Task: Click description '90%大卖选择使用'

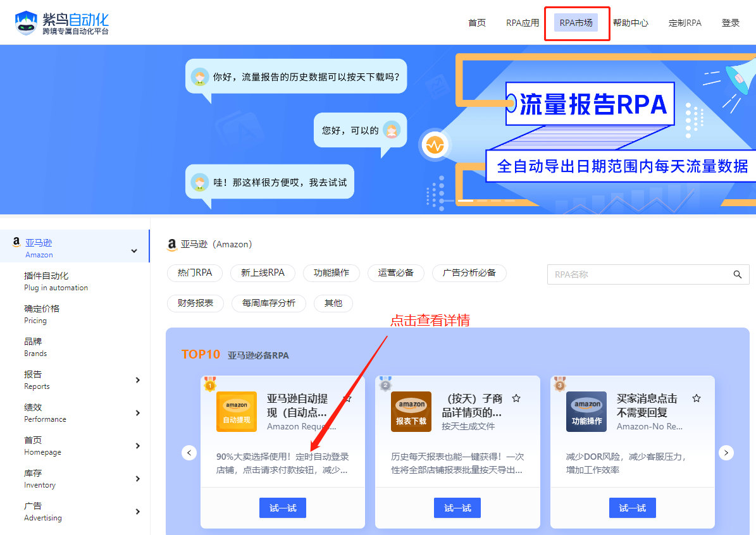Action: tap(283, 463)
